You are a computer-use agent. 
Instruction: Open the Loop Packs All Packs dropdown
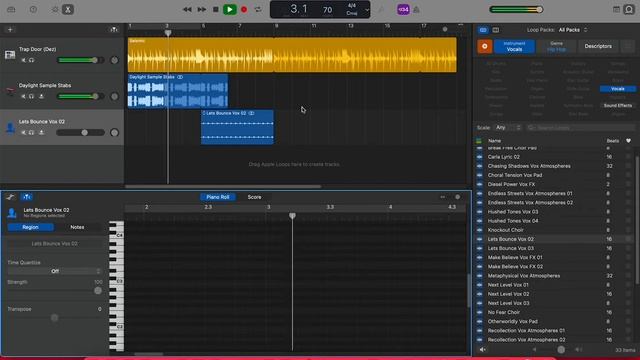coord(573,30)
